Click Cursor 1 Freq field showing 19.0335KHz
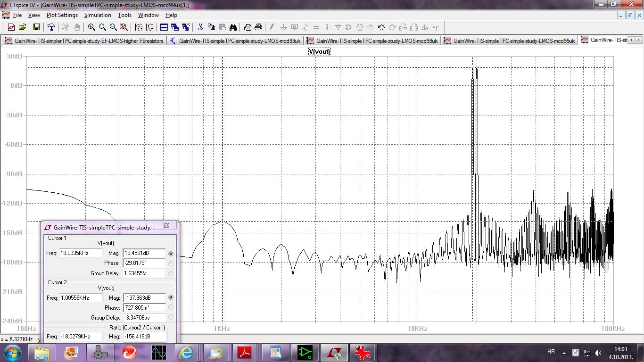 (x=81, y=254)
